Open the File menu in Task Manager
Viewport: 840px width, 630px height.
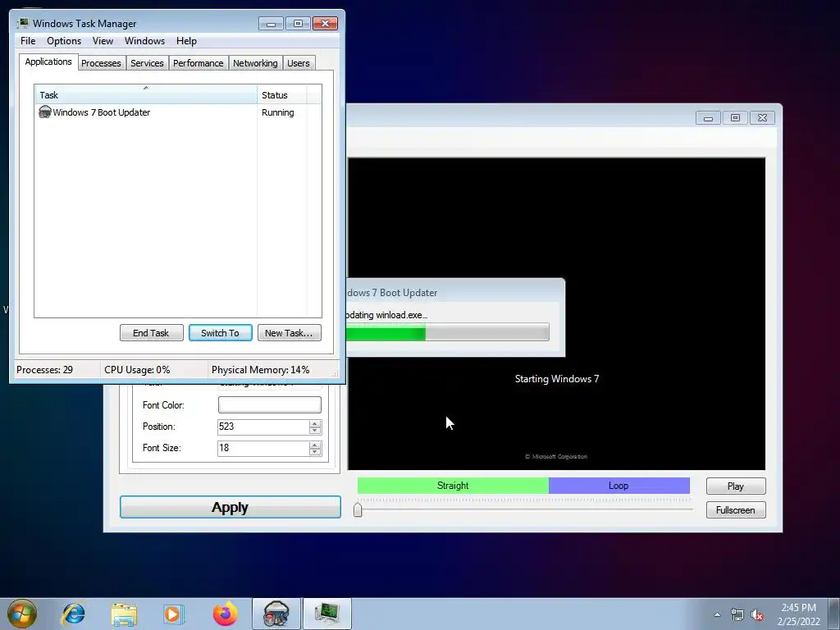tap(28, 41)
